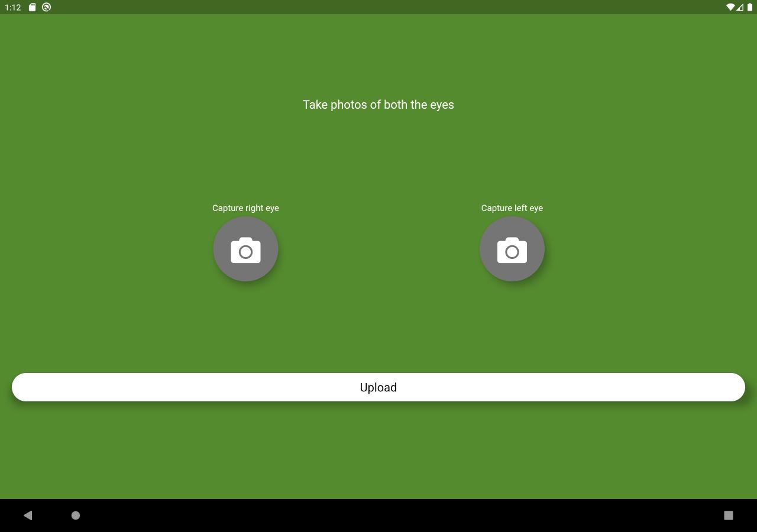This screenshot has height=532, width=757.
Task: Tap the camera button to capture right eye
Action: point(245,249)
